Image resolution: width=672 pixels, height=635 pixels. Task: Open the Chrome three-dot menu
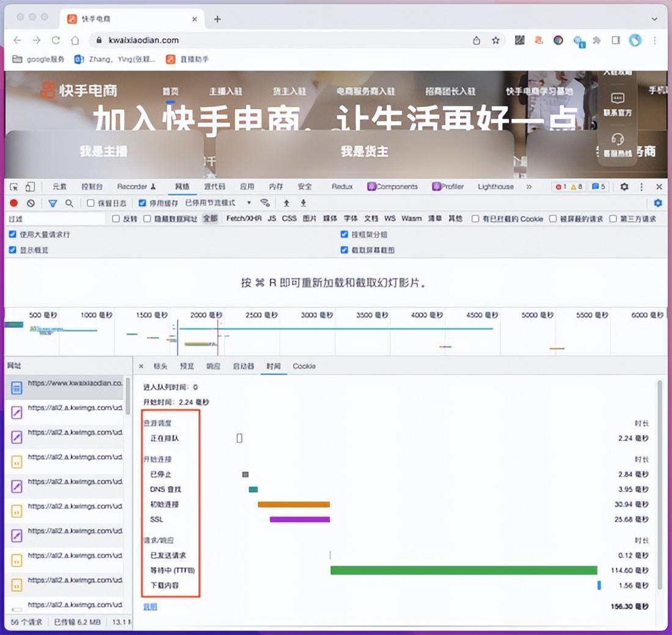[x=654, y=40]
